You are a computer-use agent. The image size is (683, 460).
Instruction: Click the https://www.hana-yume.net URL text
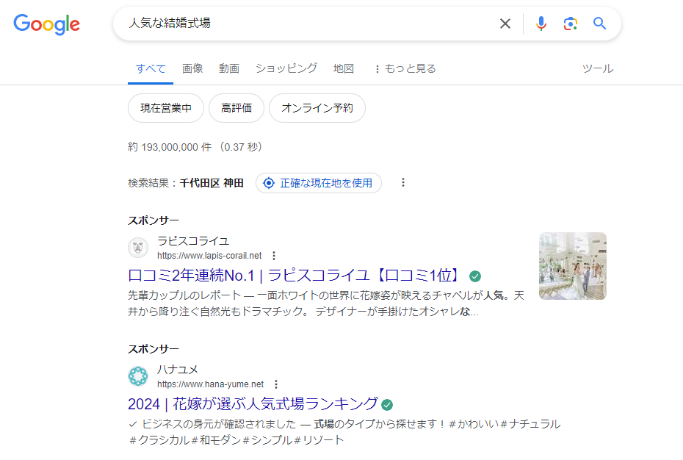[x=210, y=384]
